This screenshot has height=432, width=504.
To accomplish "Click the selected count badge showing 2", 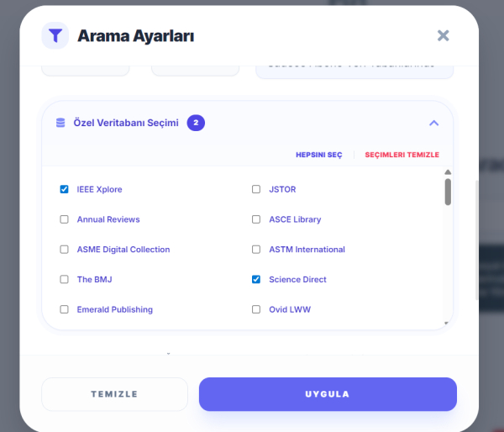I will 196,123.
